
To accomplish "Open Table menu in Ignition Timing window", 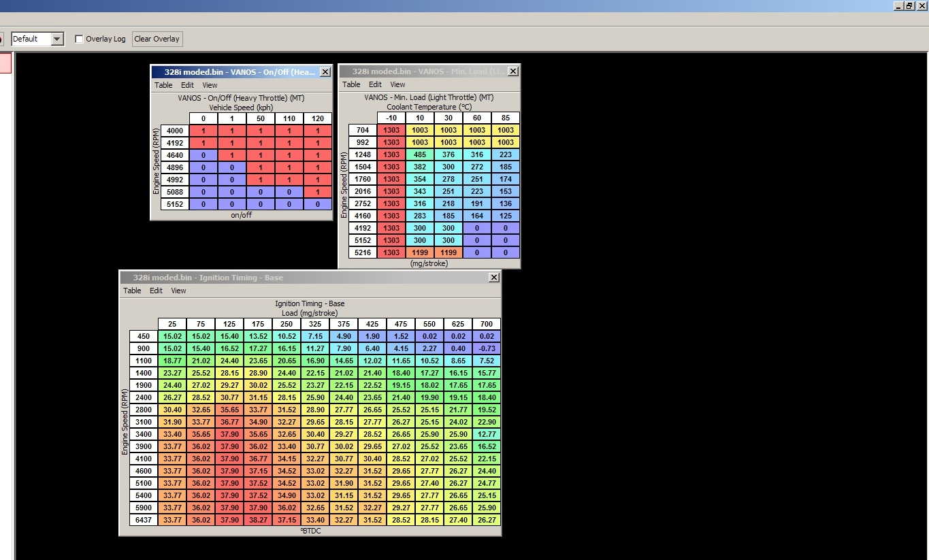I will pos(132,291).
